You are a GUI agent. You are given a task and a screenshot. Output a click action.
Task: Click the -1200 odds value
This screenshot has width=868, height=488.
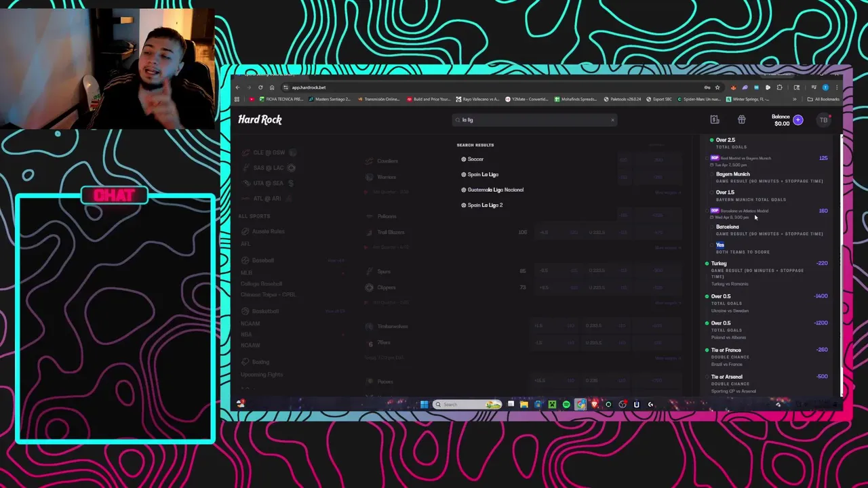821,323
